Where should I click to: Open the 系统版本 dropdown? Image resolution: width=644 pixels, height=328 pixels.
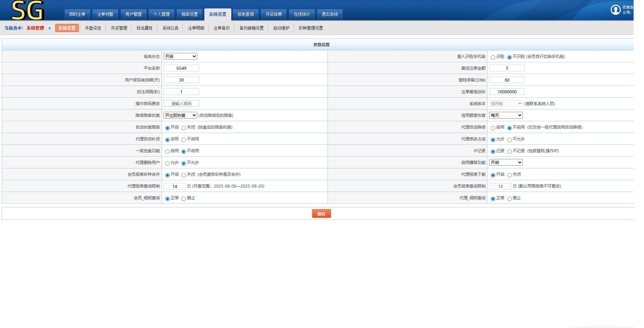[506, 103]
